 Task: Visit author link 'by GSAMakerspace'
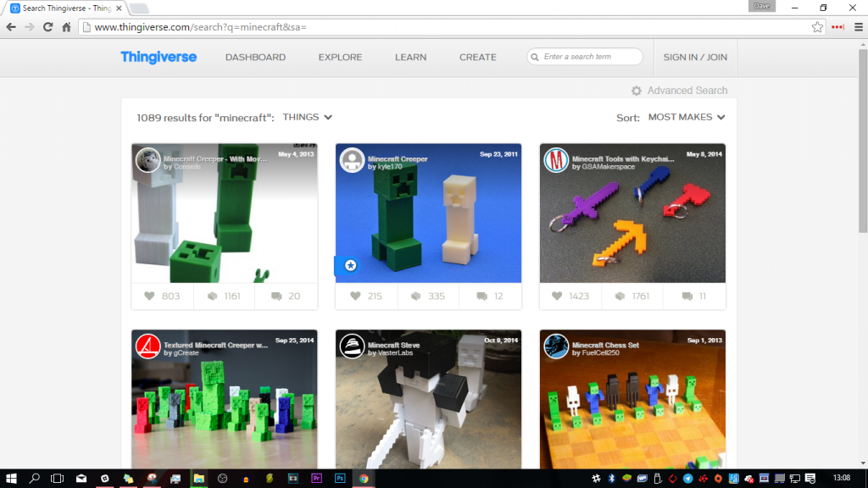(604, 167)
